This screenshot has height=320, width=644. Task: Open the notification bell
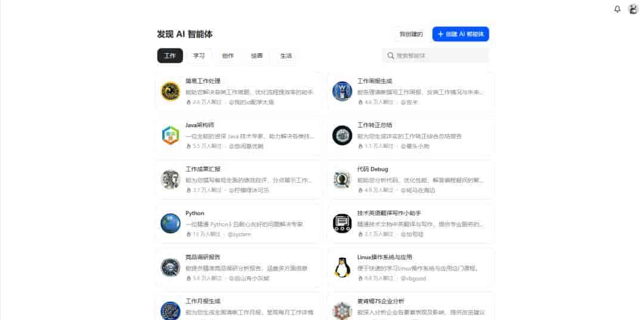pos(617,9)
